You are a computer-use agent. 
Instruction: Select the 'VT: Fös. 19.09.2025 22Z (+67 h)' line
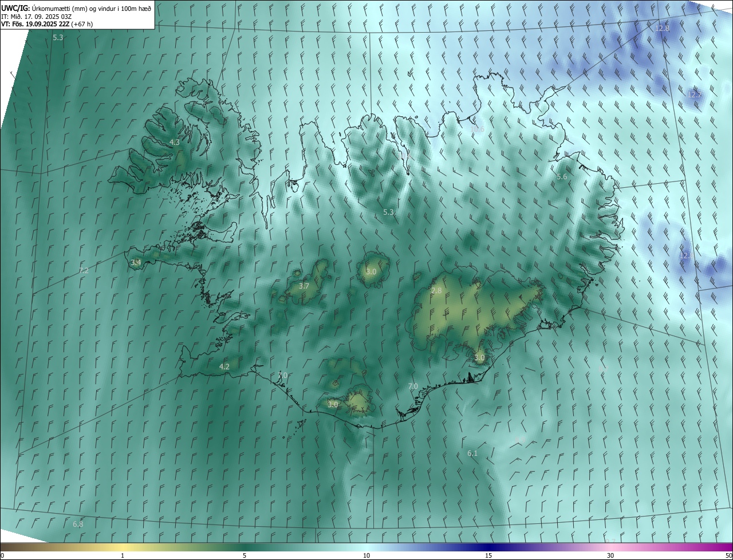tap(47, 24)
